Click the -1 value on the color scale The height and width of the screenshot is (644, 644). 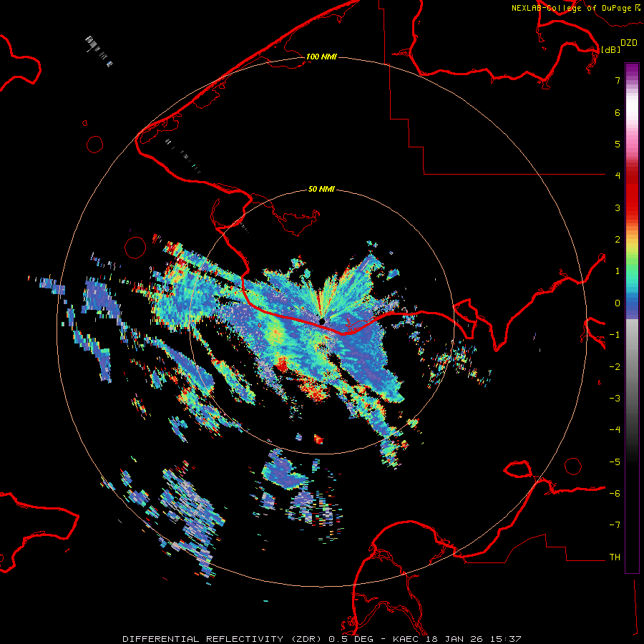click(x=615, y=335)
